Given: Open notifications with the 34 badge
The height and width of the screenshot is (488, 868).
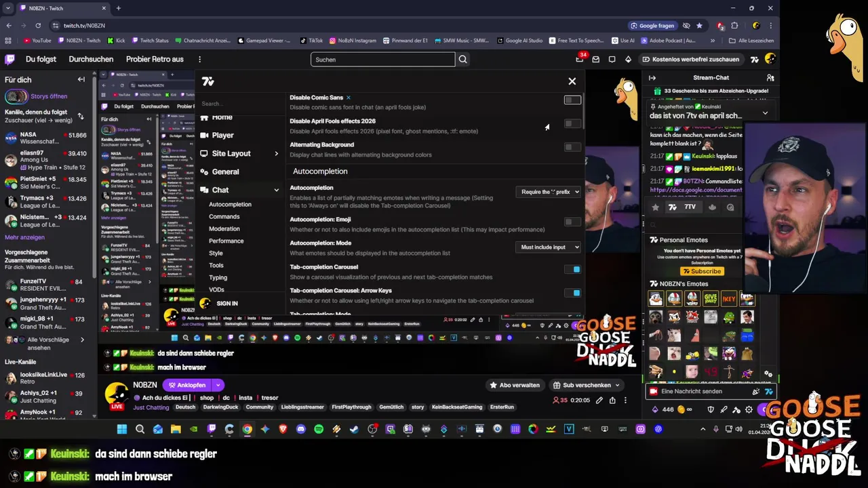Looking at the screenshot, I should click(x=580, y=60).
